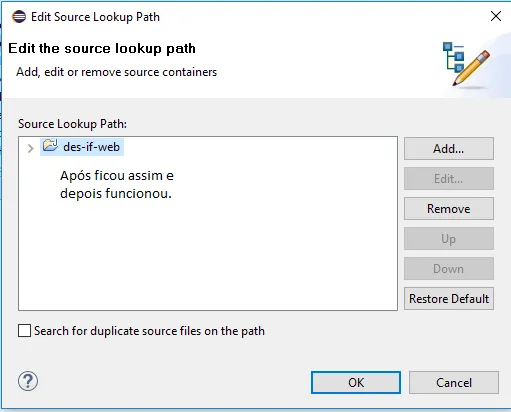This screenshot has height=412, width=511.
Task: Open help via the question mark icon
Action: point(28,381)
